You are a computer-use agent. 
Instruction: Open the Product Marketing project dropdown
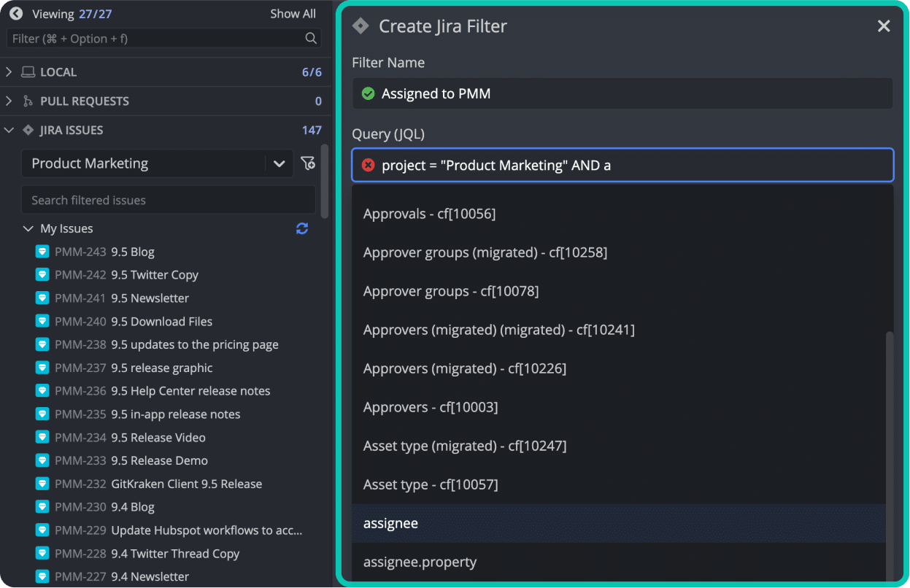pos(279,163)
